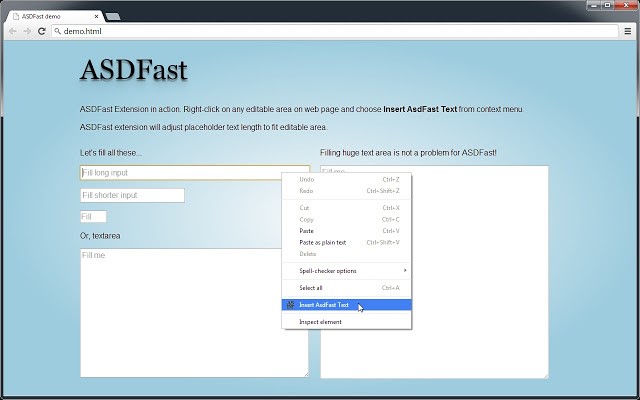The width and height of the screenshot is (640, 400).
Task: Maximize the browser window
Action: 607,5
